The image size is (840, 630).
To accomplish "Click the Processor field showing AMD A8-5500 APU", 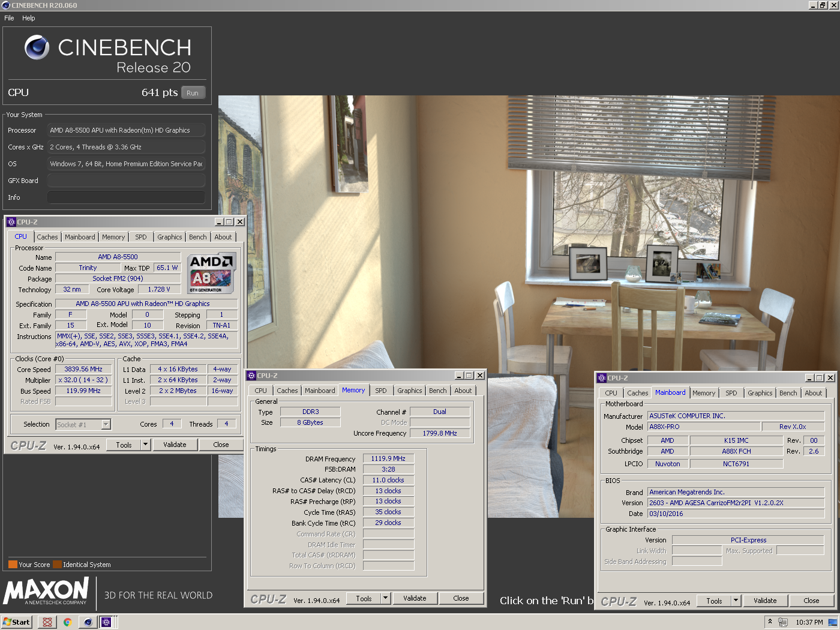I will click(126, 130).
